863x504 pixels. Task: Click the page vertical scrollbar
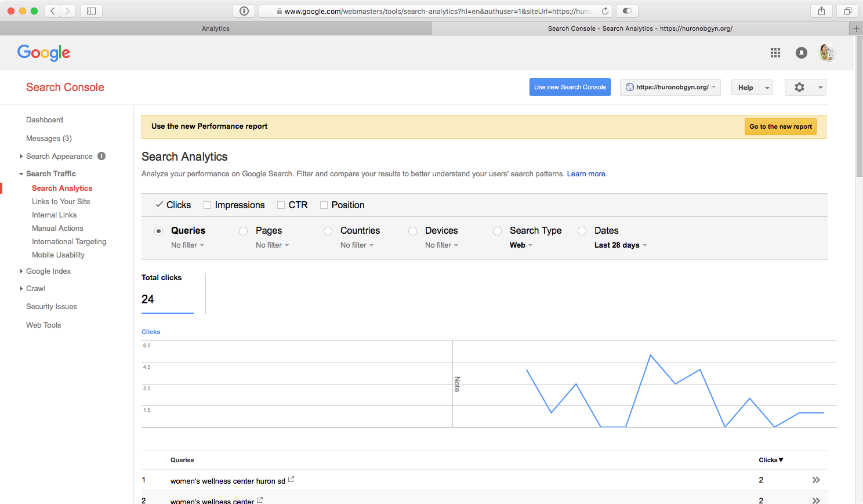pos(859,106)
